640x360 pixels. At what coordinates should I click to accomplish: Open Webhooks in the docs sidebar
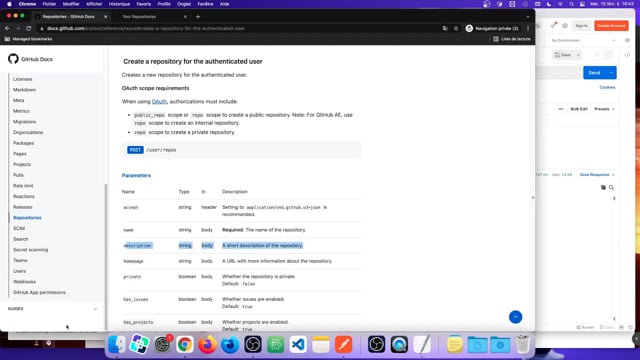point(24,282)
